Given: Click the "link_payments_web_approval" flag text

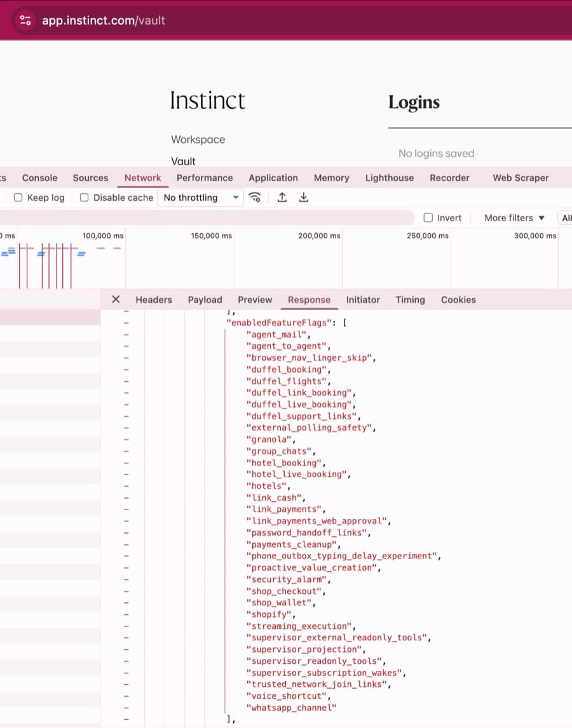Looking at the screenshot, I should tap(317, 521).
